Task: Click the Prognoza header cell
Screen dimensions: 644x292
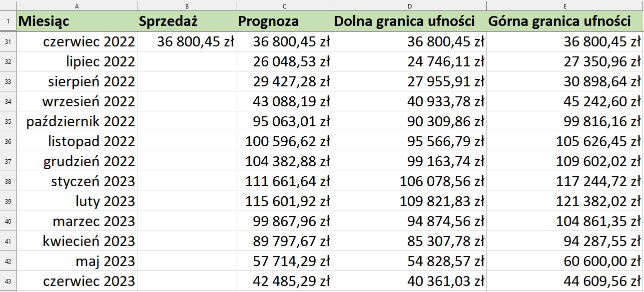Action: (x=284, y=21)
